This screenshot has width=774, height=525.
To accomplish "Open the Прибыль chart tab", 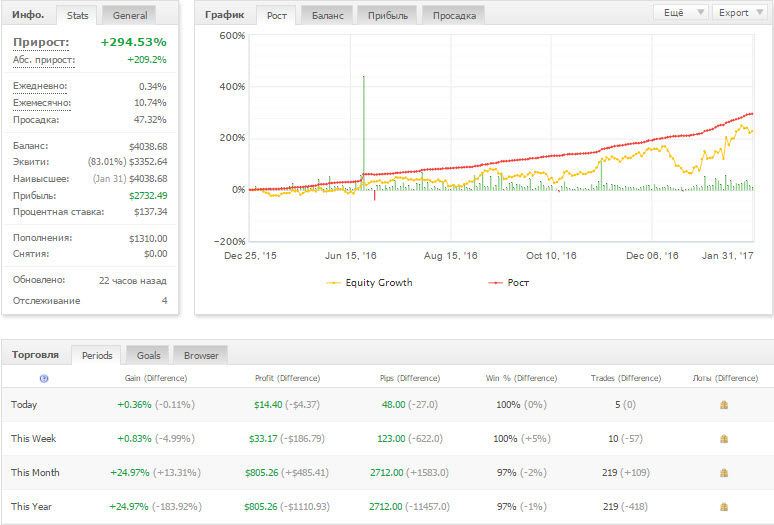I will click(x=387, y=15).
